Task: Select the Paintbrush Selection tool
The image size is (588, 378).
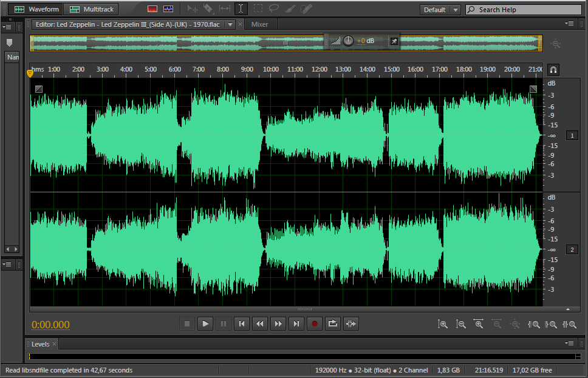Action: (x=290, y=8)
